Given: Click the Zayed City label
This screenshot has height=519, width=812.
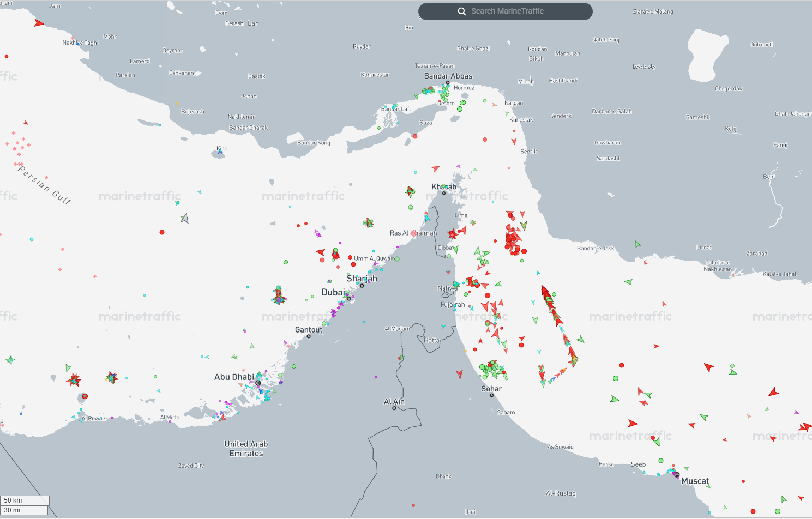Looking at the screenshot, I should pos(191,466).
